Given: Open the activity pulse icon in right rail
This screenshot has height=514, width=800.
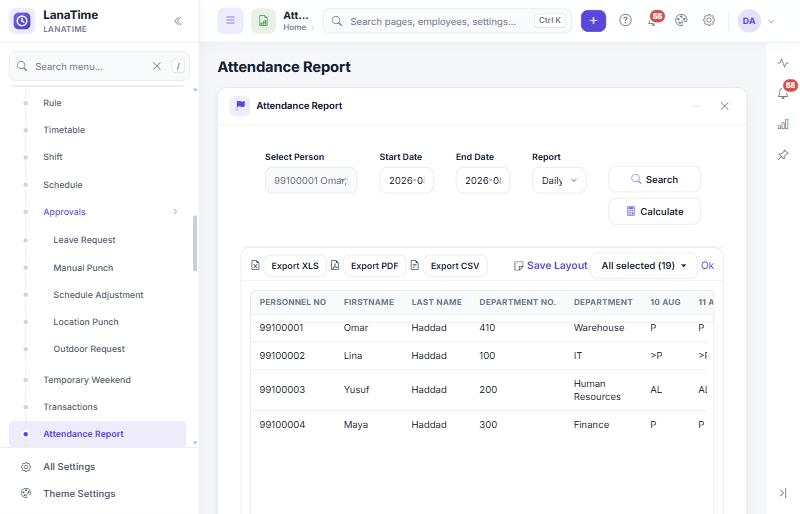Looking at the screenshot, I should click(x=783, y=63).
